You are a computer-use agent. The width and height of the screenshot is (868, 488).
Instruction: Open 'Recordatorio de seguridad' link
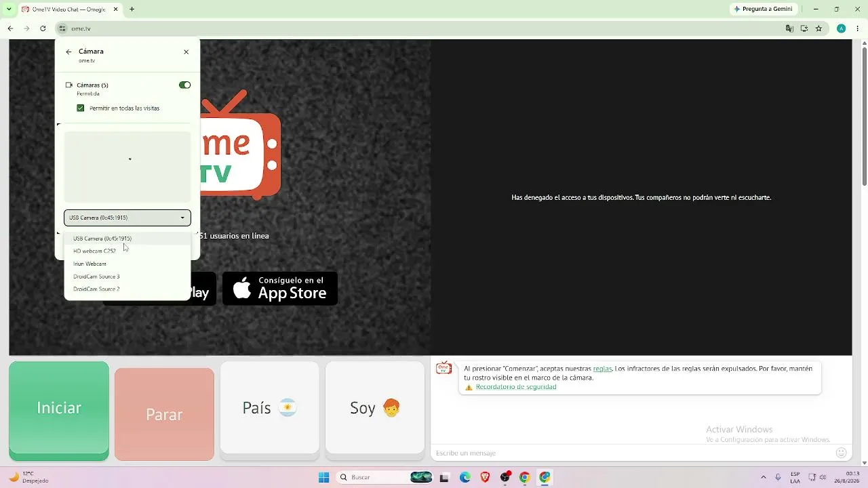coord(516,387)
